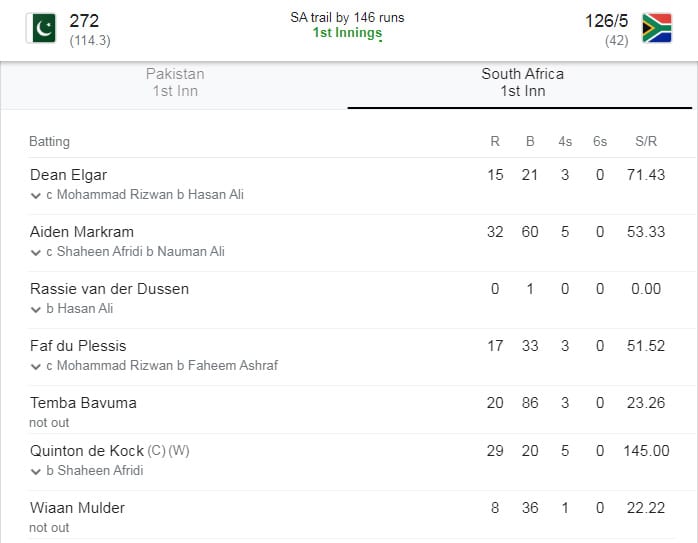The width and height of the screenshot is (698, 543).
Task: Expand Faf du Plessis dismissal chevron
Action: pyautogui.click(x=36, y=366)
